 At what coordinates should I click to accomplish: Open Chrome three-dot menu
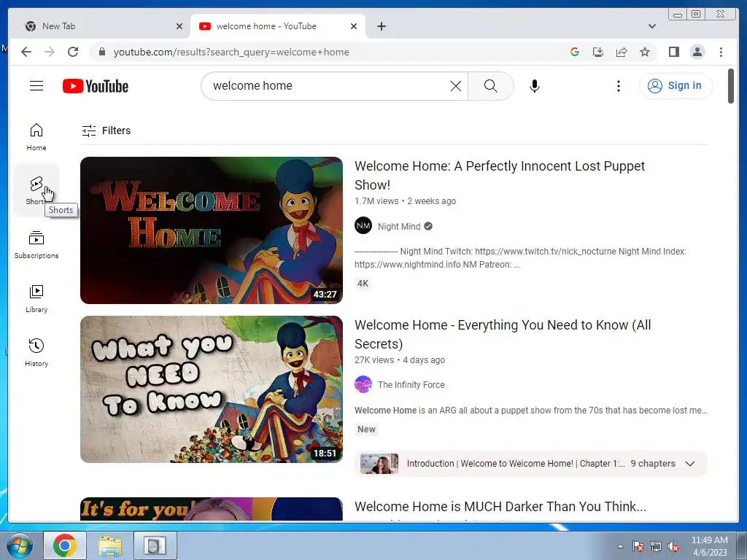tap(721, 52)
